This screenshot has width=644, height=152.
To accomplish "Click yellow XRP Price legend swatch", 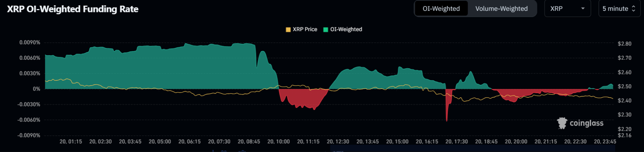I will coord(288,30).
